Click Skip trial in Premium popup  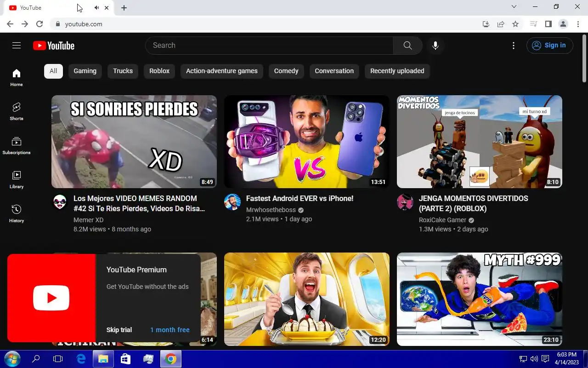tap(119, 330)
